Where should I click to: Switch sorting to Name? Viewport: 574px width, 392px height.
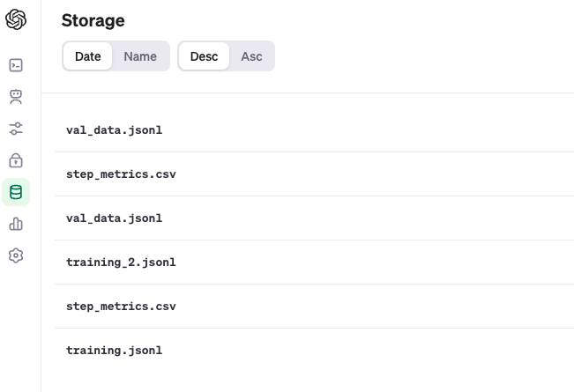[140, 56]
